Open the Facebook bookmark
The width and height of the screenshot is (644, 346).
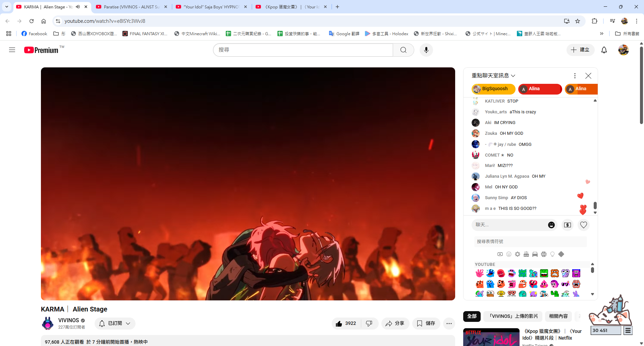34,34
